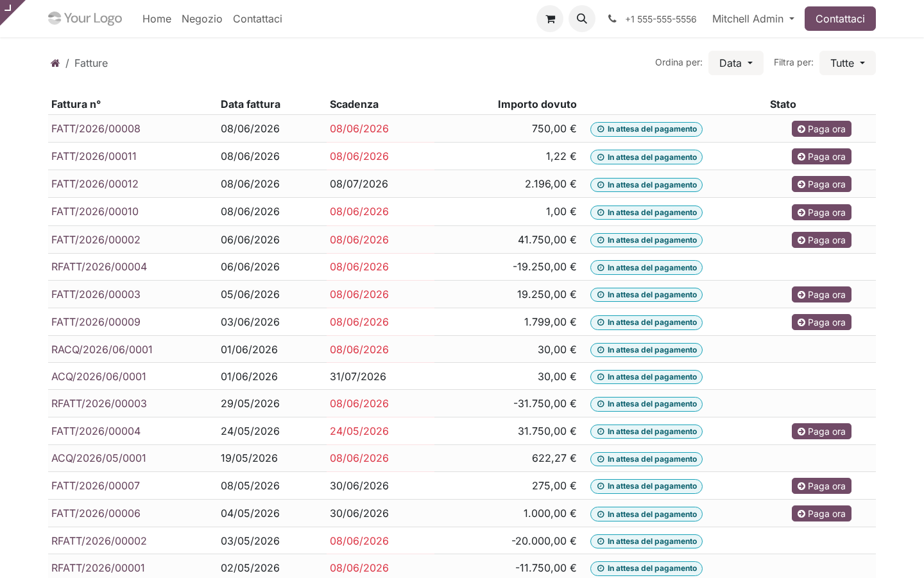Click the Importo dovuto column header
Viewport: 924px width, 578px height.
[x=537, y=104]
